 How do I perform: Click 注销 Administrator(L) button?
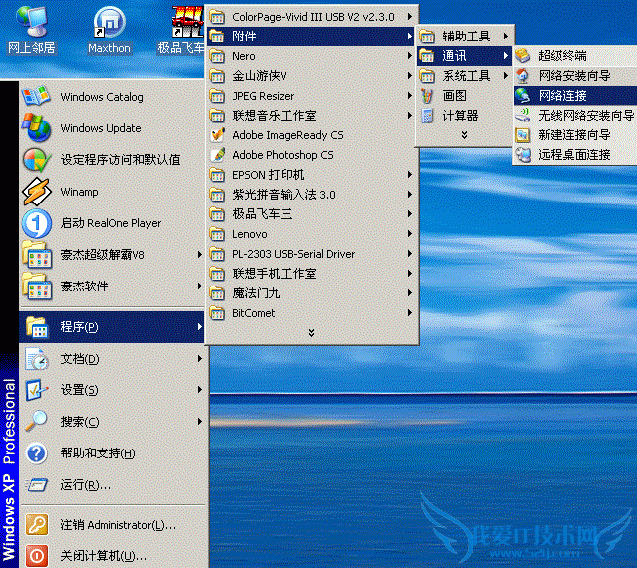pos(117,525)
